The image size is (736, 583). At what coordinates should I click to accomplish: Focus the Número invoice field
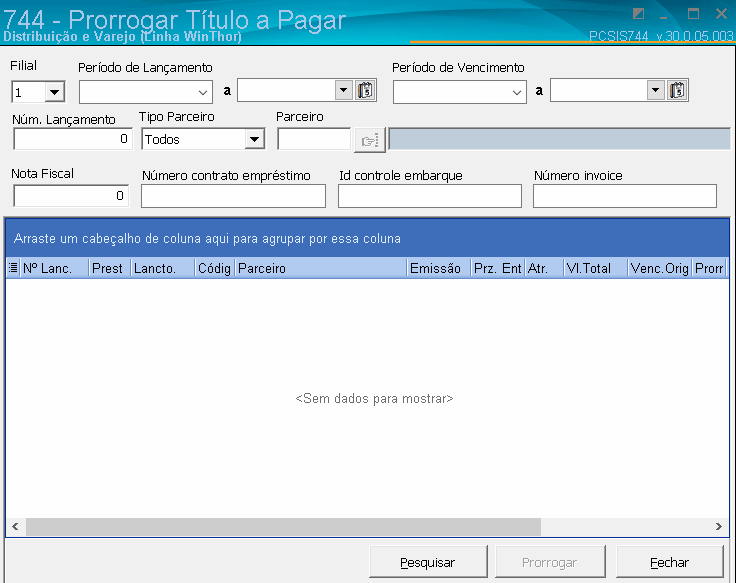[x=625, y=196]
